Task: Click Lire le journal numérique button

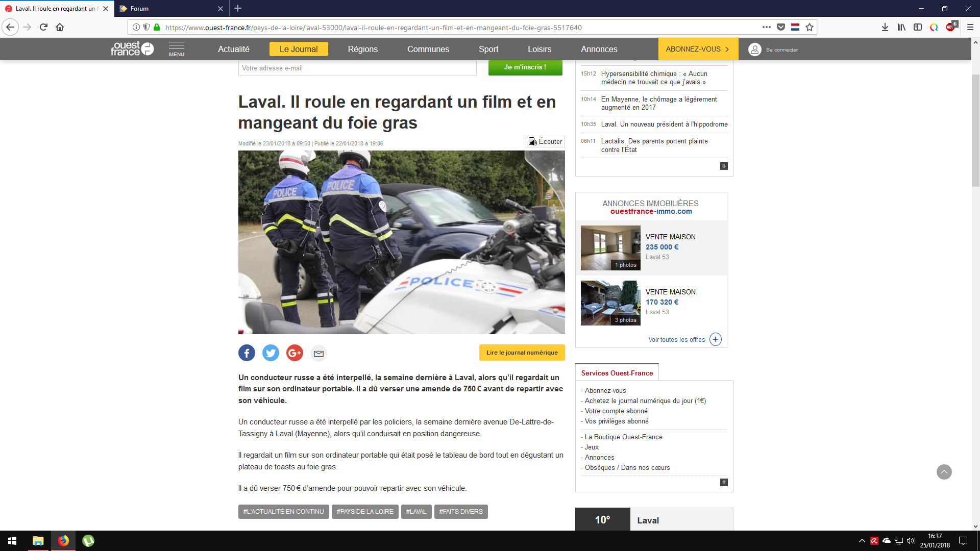Action: point(522,353)
